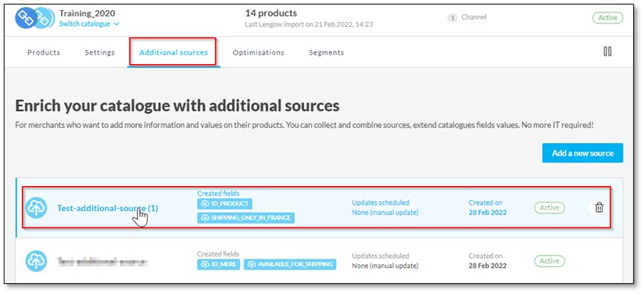Open the Segments tab

point(327,52)
